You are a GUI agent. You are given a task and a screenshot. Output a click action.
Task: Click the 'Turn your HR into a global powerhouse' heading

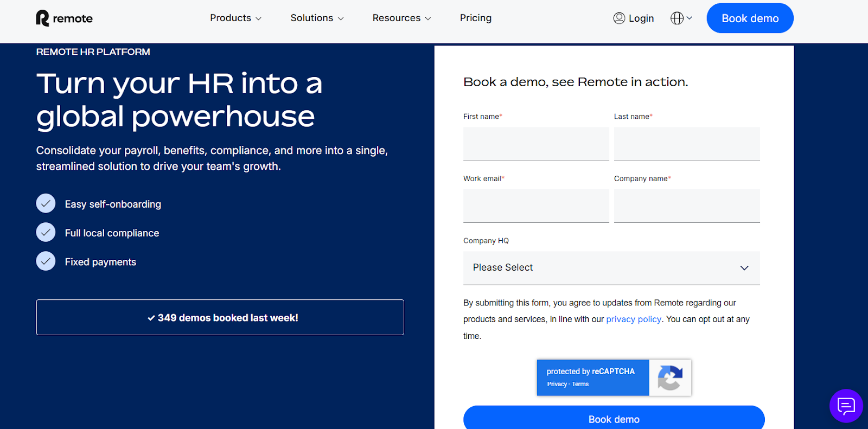pos(179,100)
